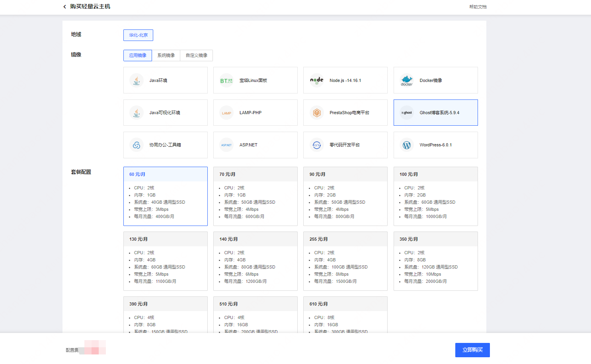Open the 自定义镜像 tab

coord(197,55)
